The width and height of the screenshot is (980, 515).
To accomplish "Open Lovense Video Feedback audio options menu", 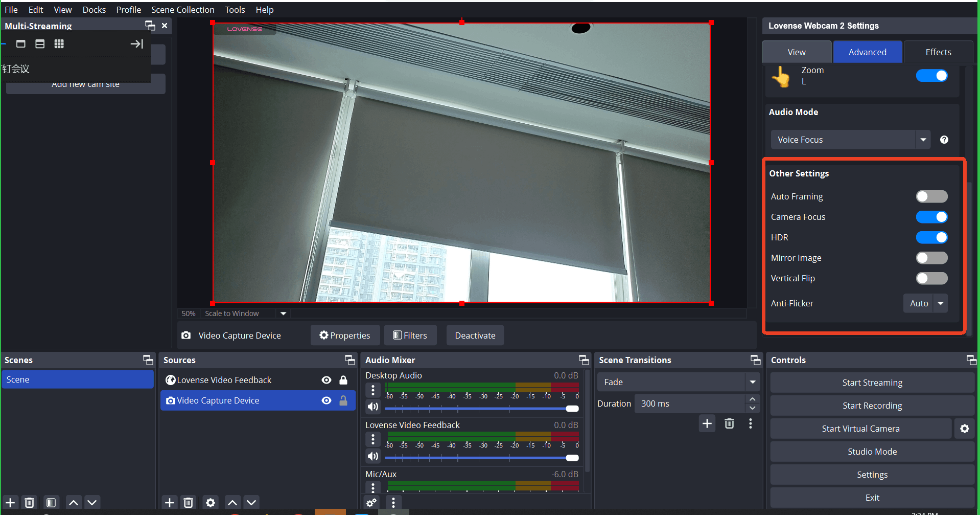I will tap(373, 439).
